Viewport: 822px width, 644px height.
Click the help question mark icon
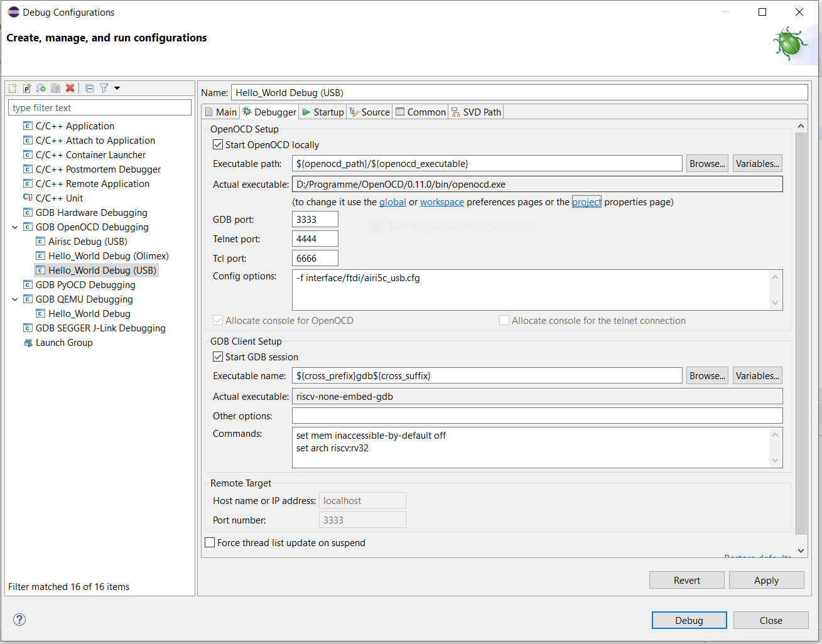[x=19, y=620]
